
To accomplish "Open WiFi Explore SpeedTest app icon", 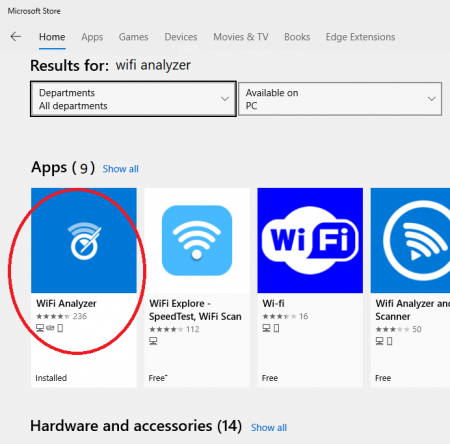I will [x=197, y=240].
